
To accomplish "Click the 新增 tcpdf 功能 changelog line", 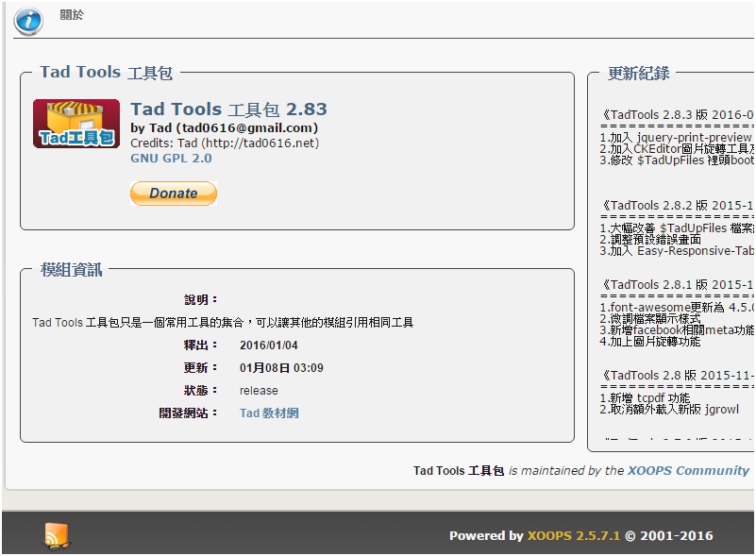I will (646, 397).
